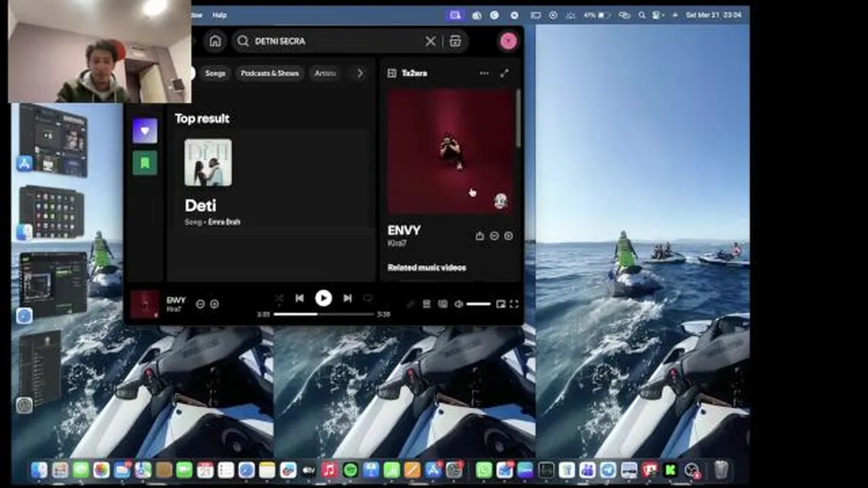Open ENVY thumbnail in the player bar
The image size is (868, 488).
coord(144,304)
